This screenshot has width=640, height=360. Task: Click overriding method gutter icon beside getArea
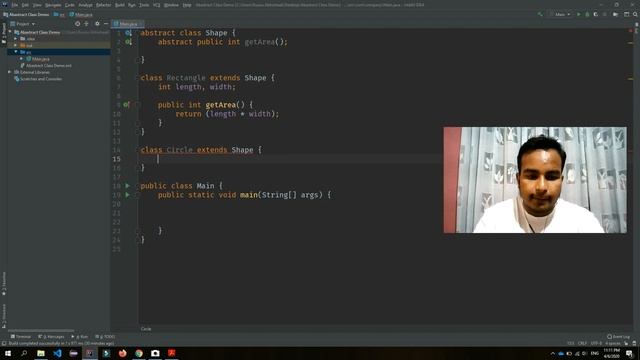coord(127,104)
